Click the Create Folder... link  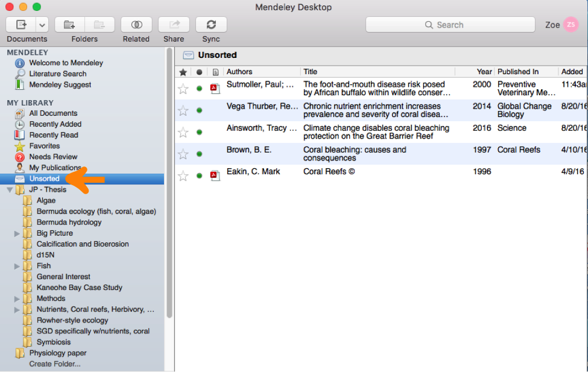[55, 364]
